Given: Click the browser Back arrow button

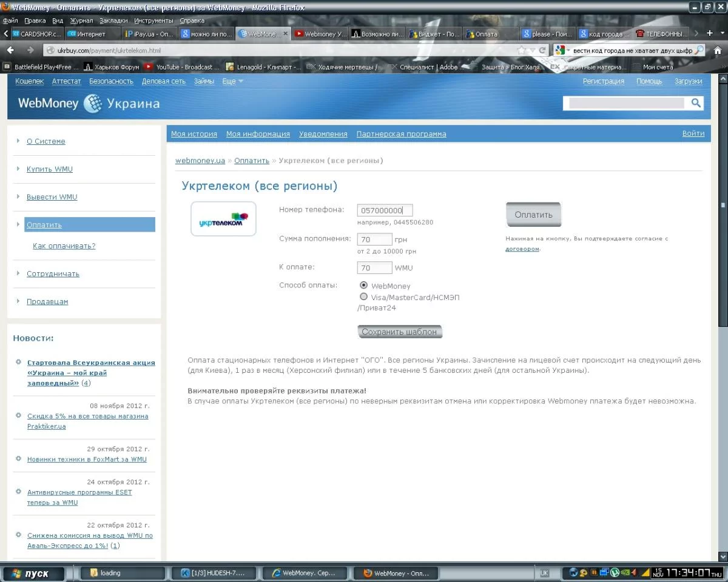Looking at the screenshot, I should coord(10,50).
